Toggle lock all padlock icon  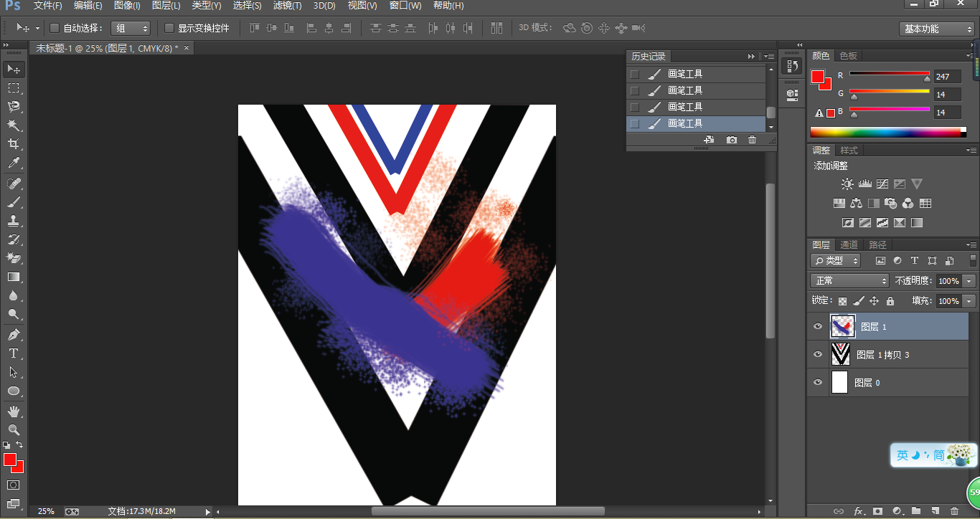point(890,301)
